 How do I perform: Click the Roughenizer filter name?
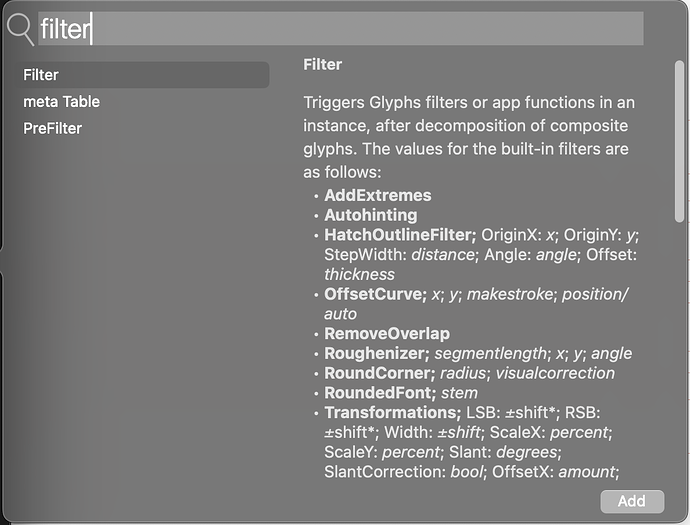[376, 353]
